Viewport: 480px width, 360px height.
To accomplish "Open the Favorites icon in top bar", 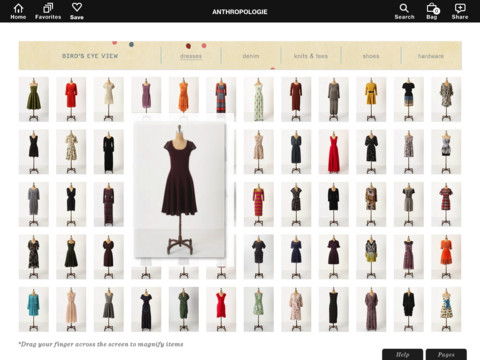I will click(x=48, y=11).
